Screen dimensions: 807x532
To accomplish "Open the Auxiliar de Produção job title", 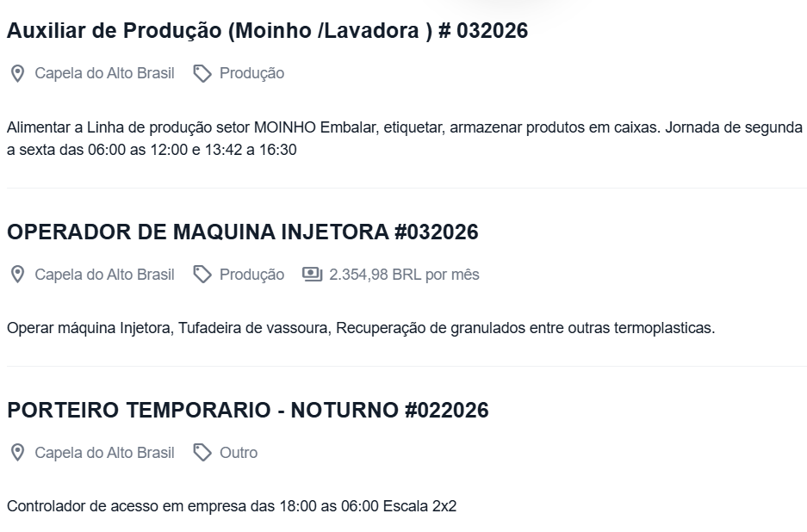I will click(x=267, y=31).
